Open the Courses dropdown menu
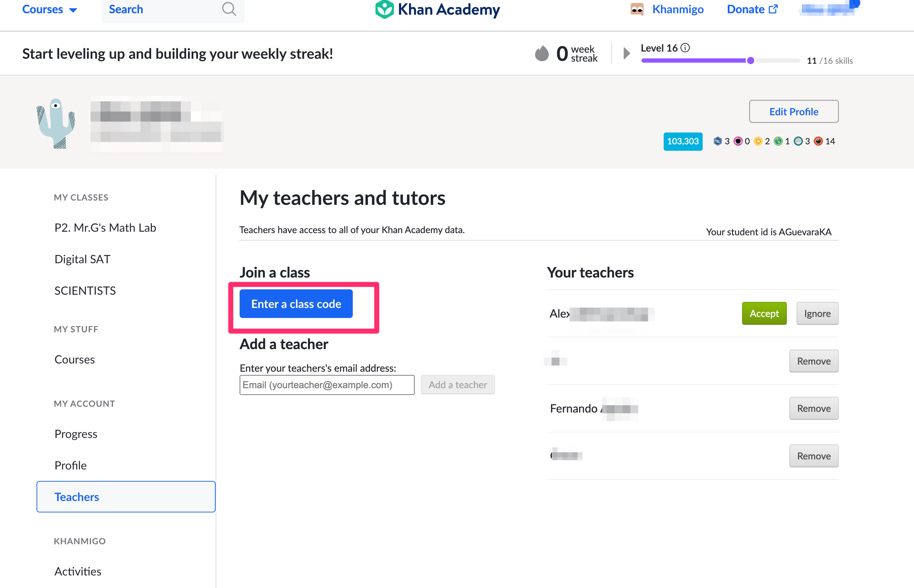 click(x=50, y=10)
